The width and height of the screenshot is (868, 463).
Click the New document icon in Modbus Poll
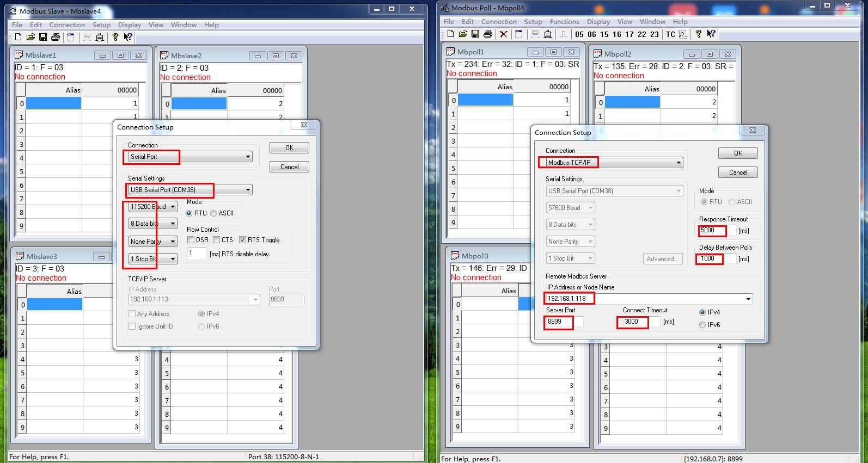(x=450, y=34)
